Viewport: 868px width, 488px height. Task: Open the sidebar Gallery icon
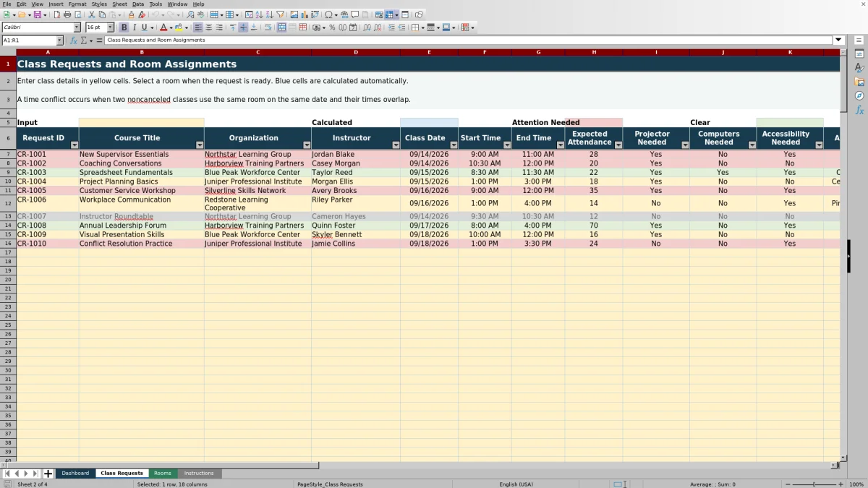(x=859, y=82)
